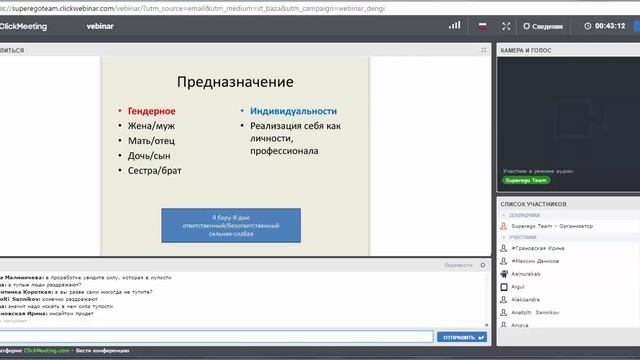Click the 00:43:12 session timer
The image size is (640, 360).
[x=610, y=26]
